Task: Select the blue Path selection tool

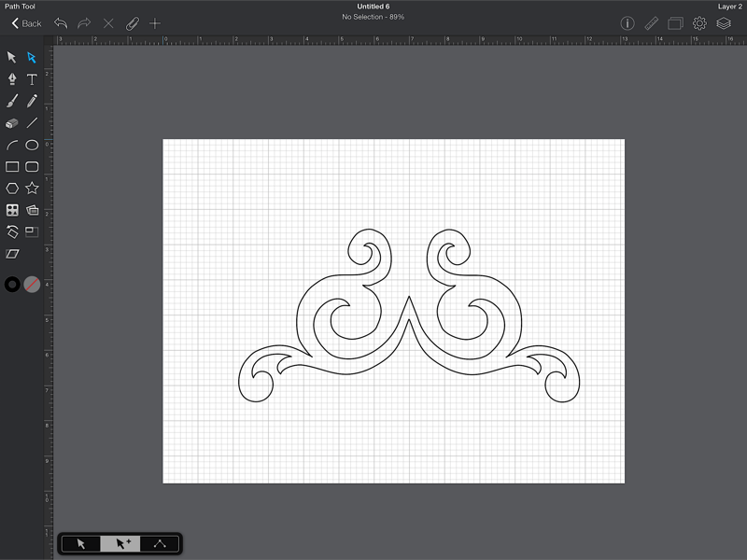Action: coord(32,58)
